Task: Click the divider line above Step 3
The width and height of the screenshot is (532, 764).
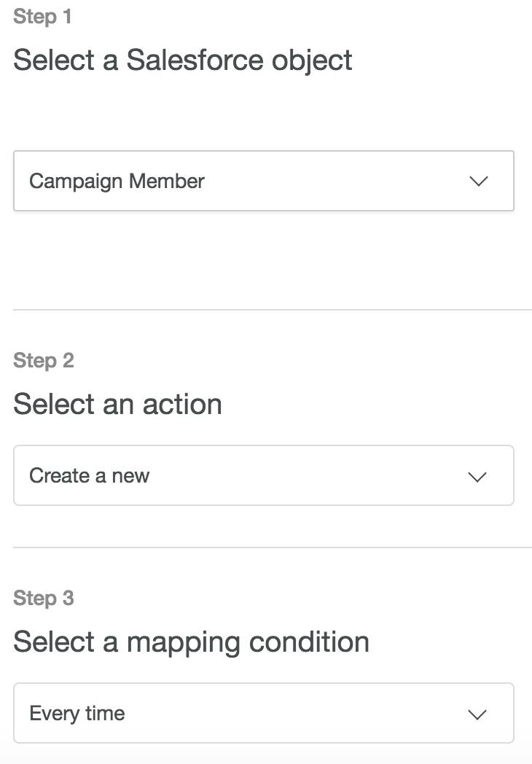Action: point(273,547)
